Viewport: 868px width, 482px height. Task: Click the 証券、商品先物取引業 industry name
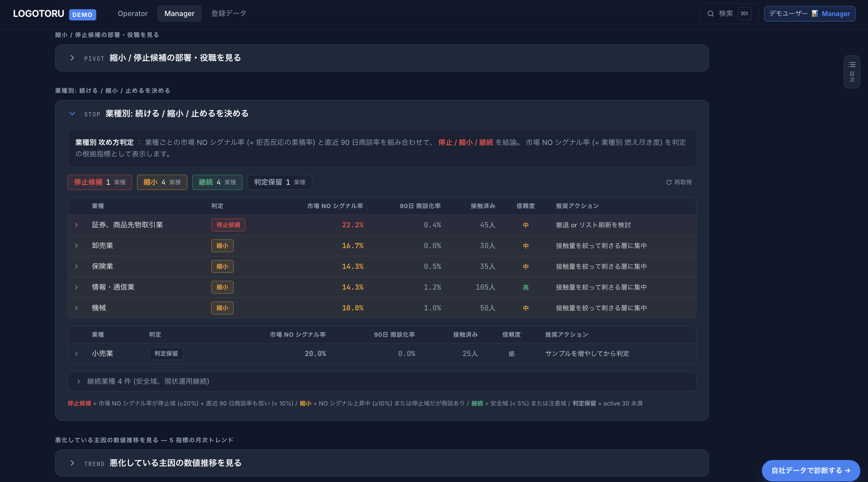127,225
